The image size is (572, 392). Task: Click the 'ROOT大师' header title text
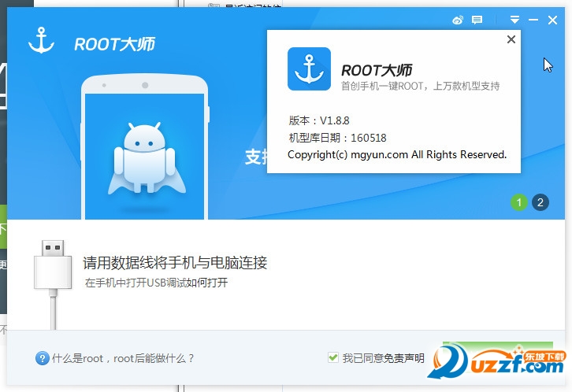tap(114, 44)
